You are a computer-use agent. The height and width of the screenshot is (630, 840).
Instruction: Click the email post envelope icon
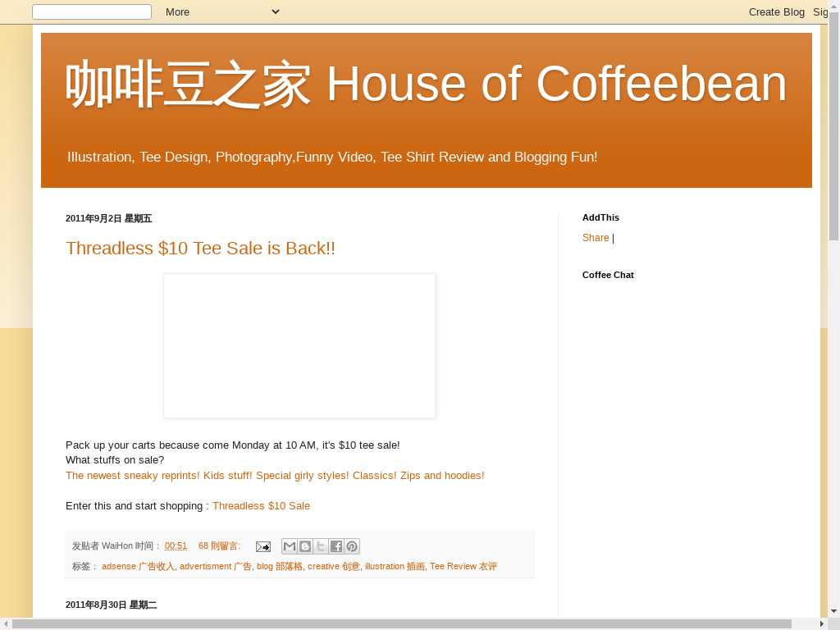point(263,546)
